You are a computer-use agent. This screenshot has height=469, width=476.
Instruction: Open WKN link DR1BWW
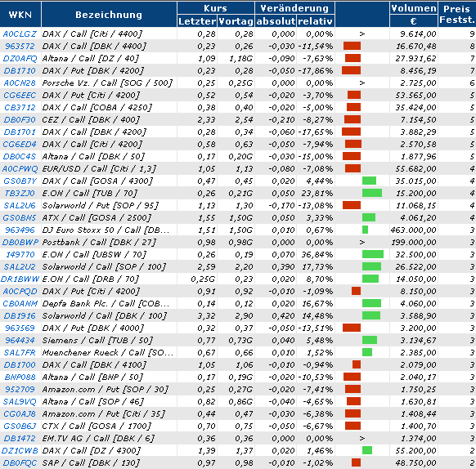[x=20, y=279]
